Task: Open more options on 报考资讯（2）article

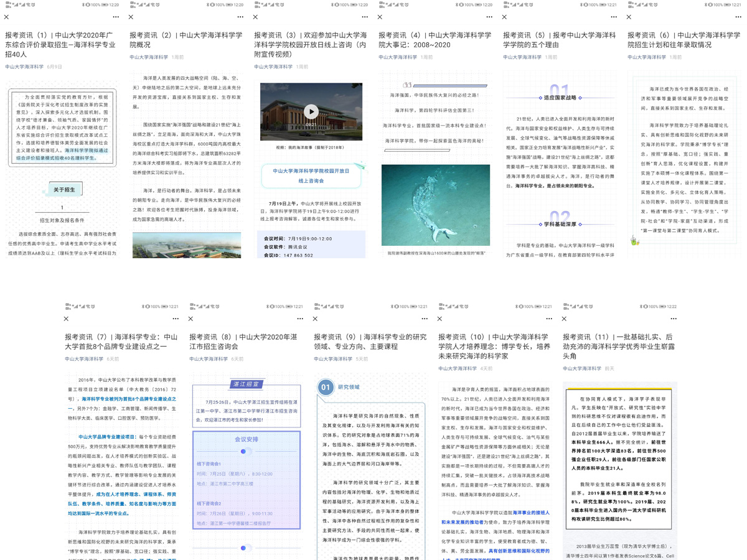Action: (240, 17)
